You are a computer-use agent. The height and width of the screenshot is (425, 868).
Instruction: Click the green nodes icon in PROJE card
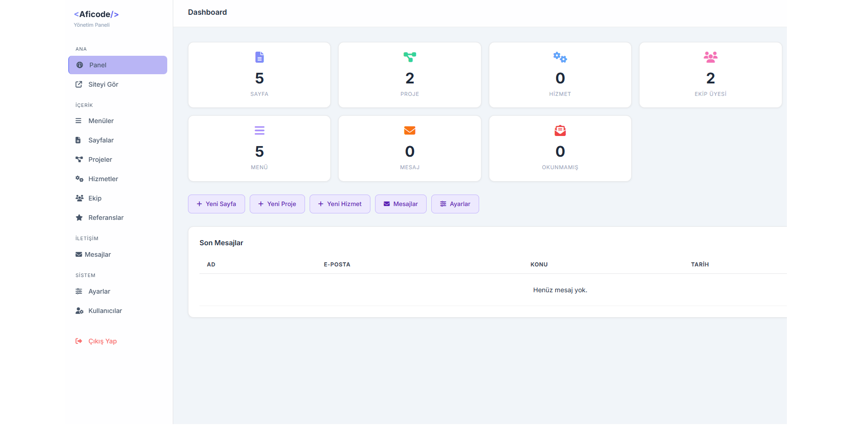pyautogui.click(x=410, y=57)
